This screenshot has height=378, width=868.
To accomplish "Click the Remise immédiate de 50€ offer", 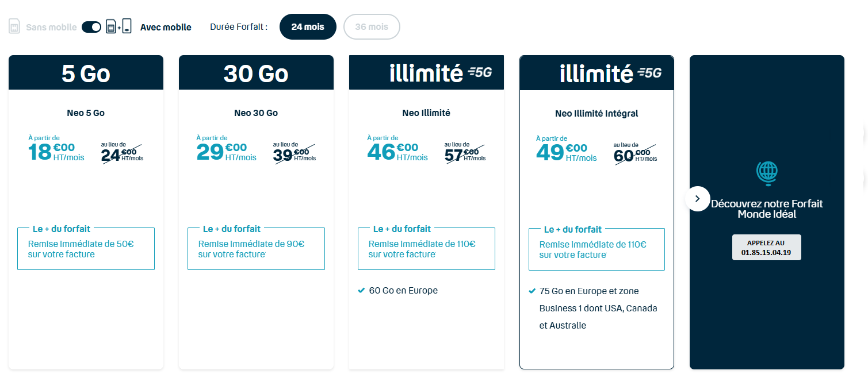I will pyautogui.click(x=85, y=248).
